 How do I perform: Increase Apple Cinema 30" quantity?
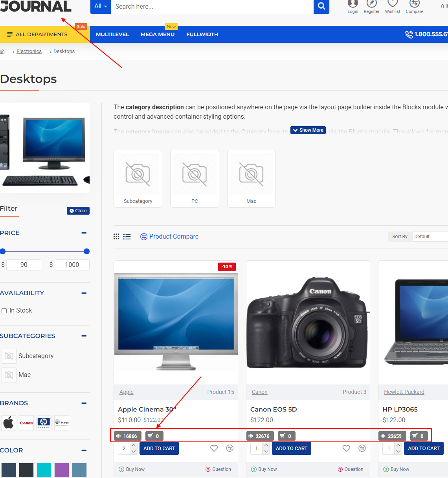click(x=134, y=445)
